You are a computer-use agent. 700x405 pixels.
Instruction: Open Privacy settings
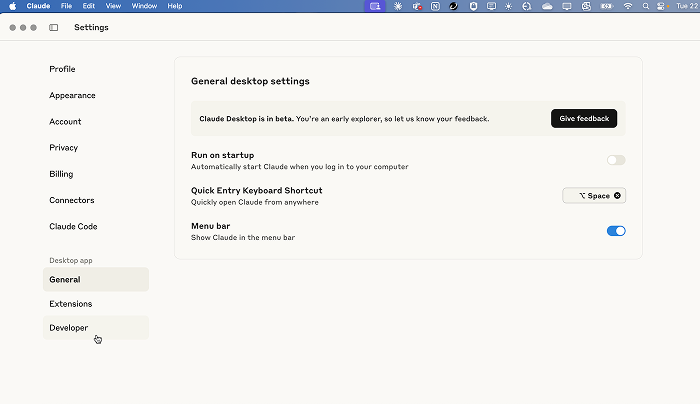pyautogui.click(x=63, y=148)
